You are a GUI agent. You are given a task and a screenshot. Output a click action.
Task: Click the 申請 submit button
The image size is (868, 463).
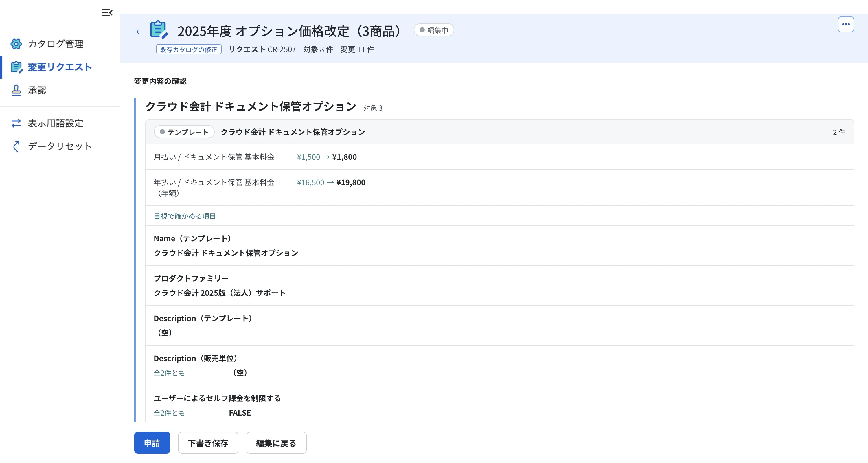[x=152, y=443]
